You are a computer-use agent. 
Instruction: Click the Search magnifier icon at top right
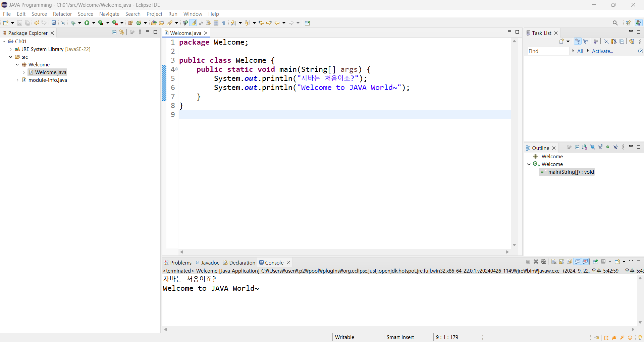coord(615,23)
